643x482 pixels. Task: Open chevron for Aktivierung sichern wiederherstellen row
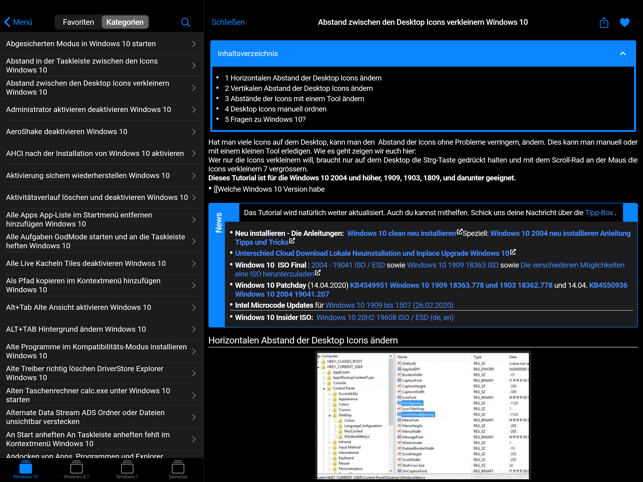click(x=194, y=176)
